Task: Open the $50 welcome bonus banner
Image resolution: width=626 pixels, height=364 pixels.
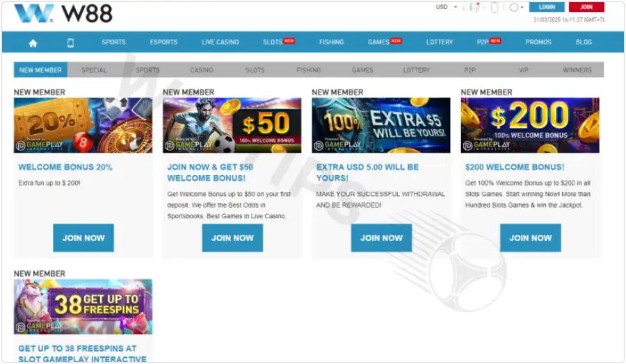Action: click(232, 125)
